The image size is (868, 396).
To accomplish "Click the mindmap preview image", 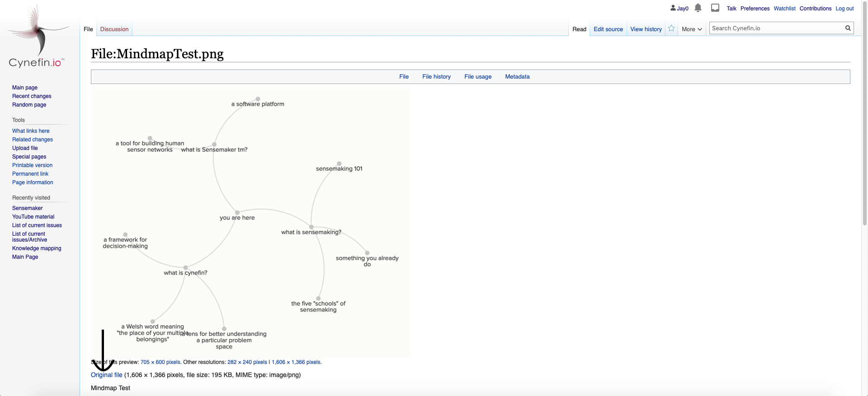I will tap(250, 222).
